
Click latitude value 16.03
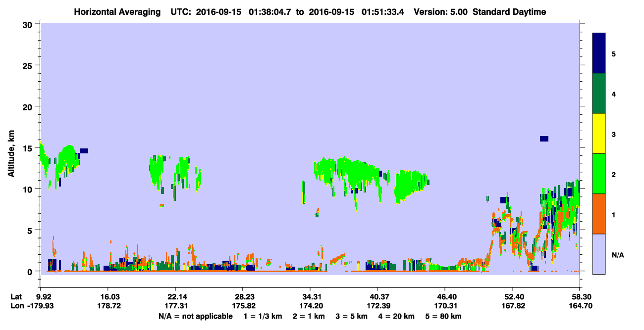pyautogui.click(x=108, y=297)
